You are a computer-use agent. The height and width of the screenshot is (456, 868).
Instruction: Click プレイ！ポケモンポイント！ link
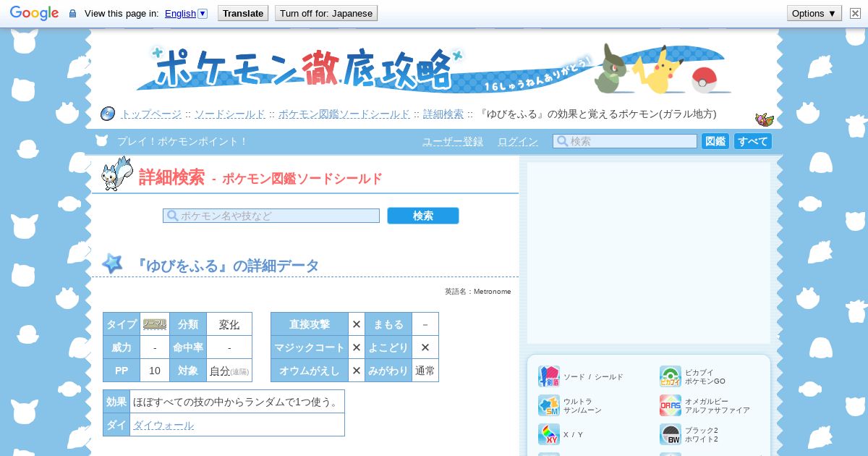pos(182,141)
